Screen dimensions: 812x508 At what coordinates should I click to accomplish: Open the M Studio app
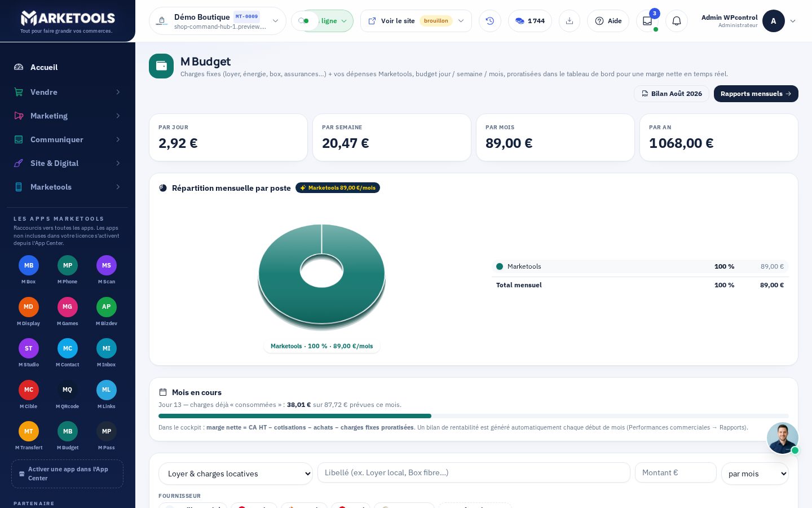click(29, 348)
